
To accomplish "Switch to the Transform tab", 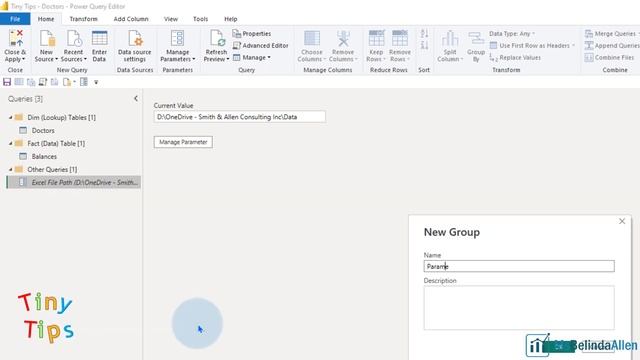I will [84, 19].
